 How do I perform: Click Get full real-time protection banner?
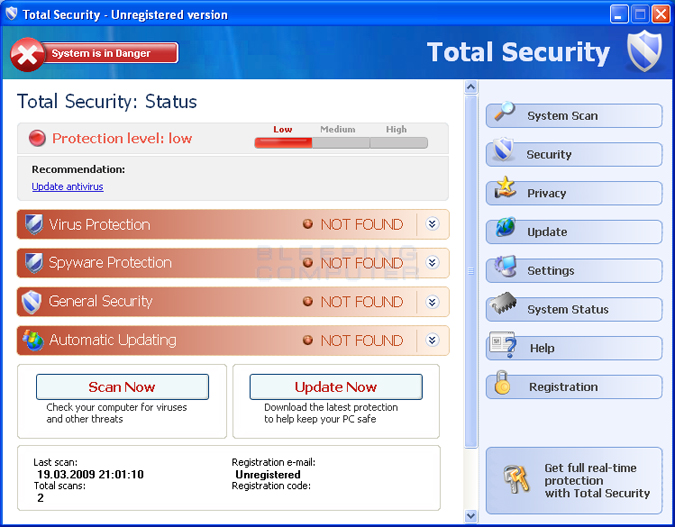click(x=574, y=480)
